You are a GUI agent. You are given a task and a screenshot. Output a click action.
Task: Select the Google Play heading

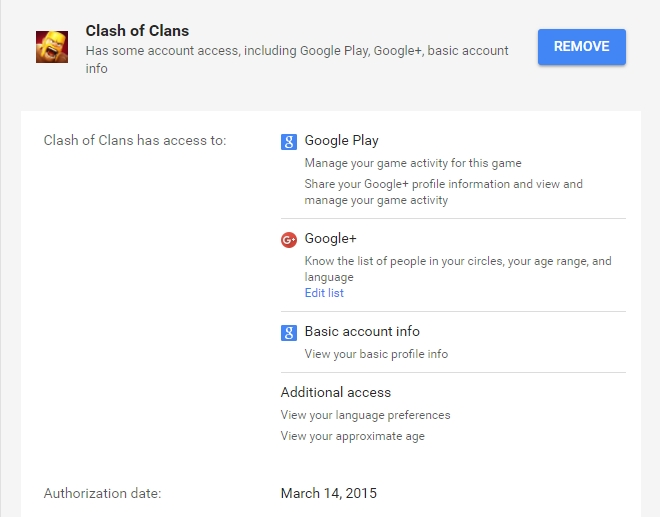(x=341, y=141)
